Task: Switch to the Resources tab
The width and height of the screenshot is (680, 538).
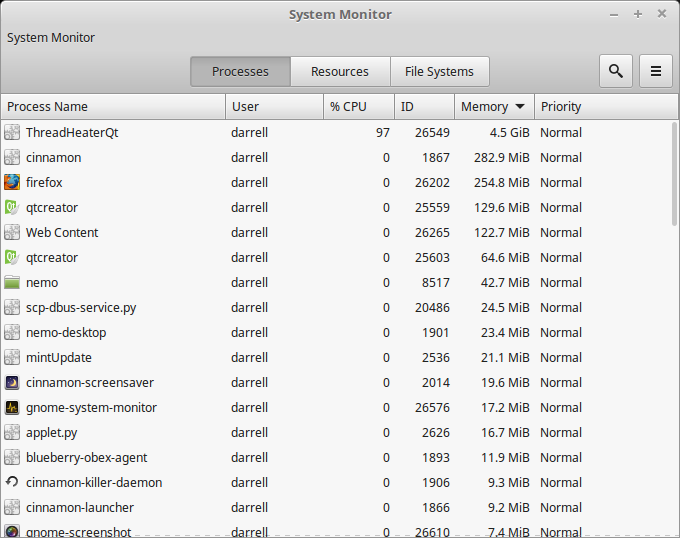Action: click(340, 71)
